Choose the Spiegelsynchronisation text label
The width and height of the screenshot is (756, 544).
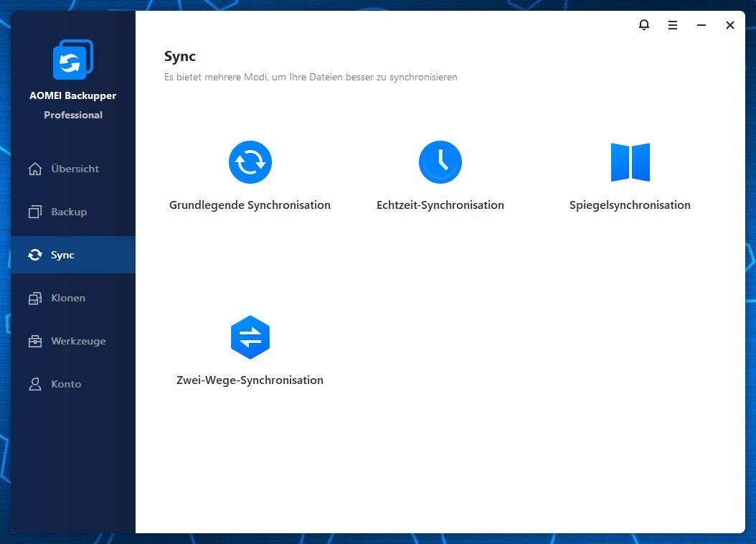(630, 205)
